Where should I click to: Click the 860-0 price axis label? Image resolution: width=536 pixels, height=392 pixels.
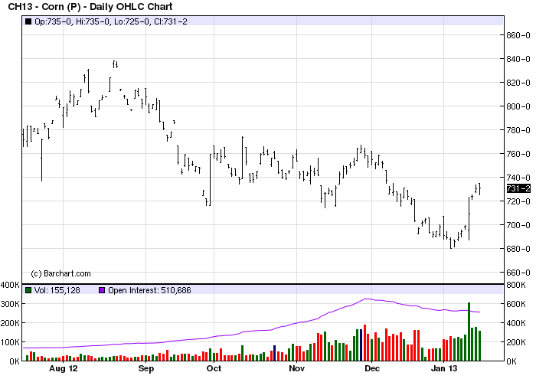(518, 35)
